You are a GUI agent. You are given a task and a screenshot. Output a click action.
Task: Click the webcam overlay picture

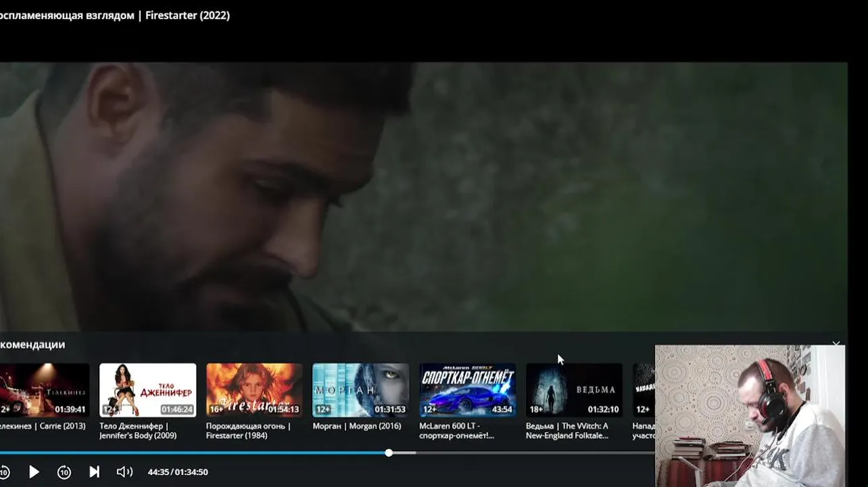(x=750, y=415)
